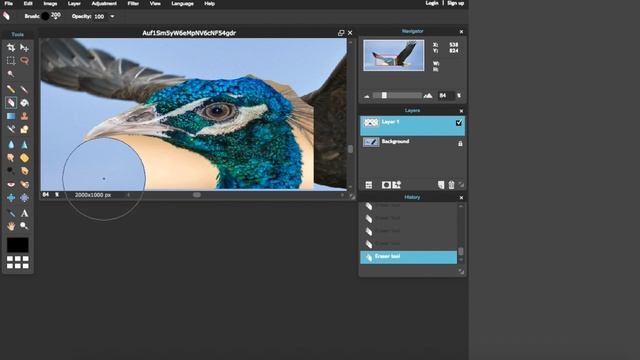Select the Eraser tool in Tools panel
Image resolution: width=640 pixels, height=360 pixels.
pos(11,103)
